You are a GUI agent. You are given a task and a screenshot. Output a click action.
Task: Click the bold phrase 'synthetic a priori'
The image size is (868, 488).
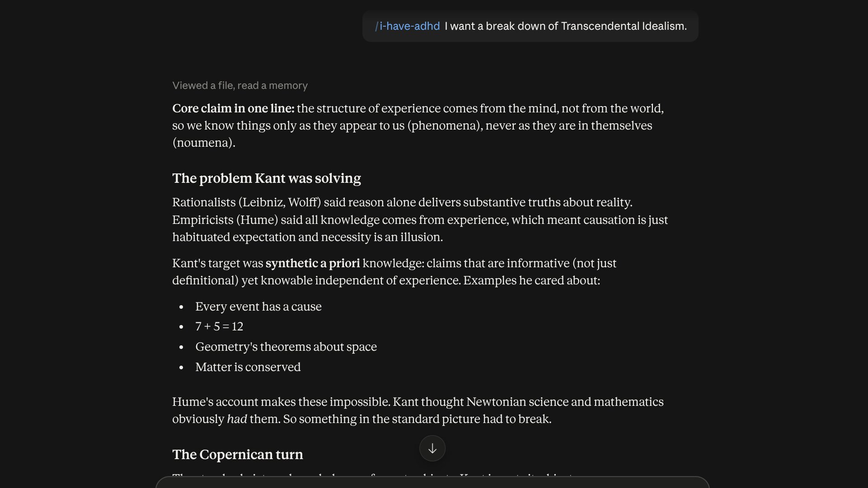[x=313, y=263]
